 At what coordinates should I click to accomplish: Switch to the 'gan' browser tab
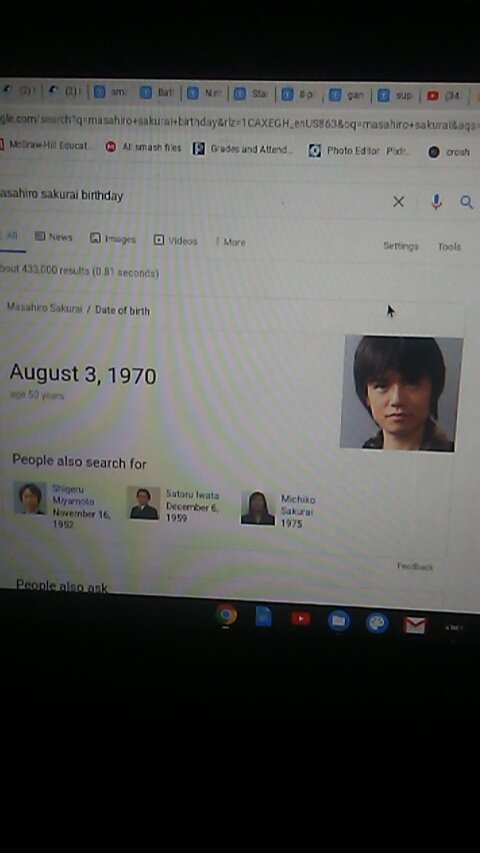tap(347, 95)
